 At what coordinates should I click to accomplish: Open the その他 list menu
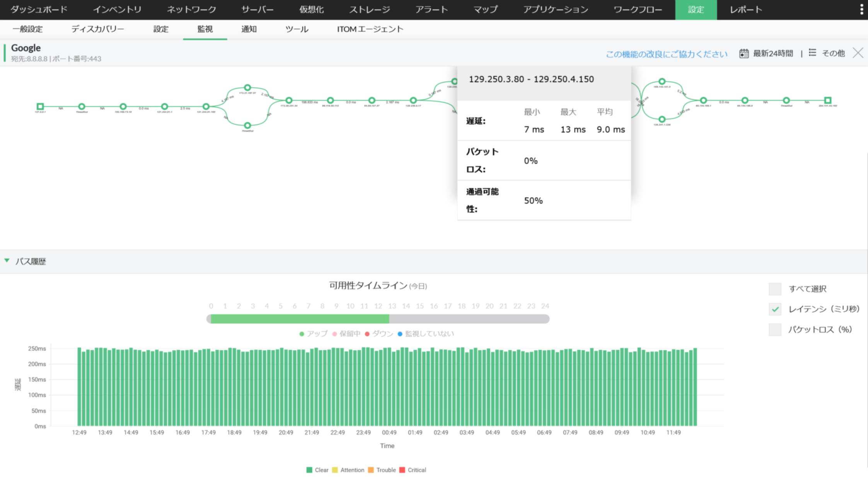click(x=832, y=53)
